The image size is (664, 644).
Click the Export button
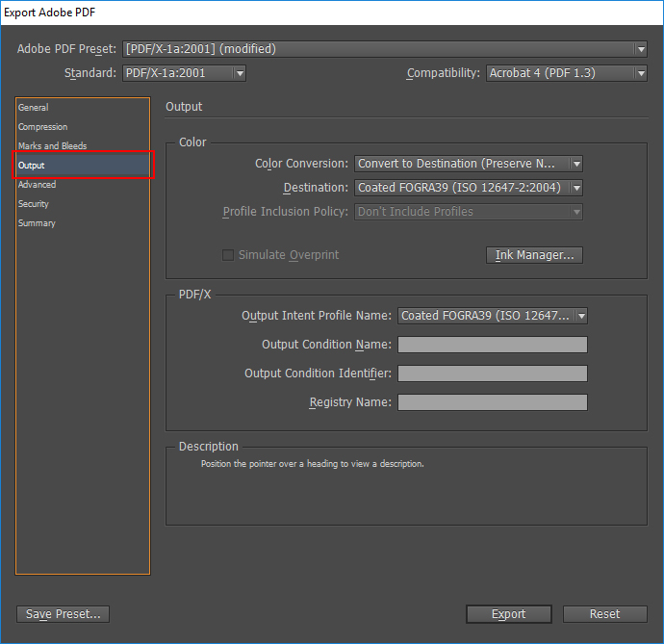pos(509,614)
